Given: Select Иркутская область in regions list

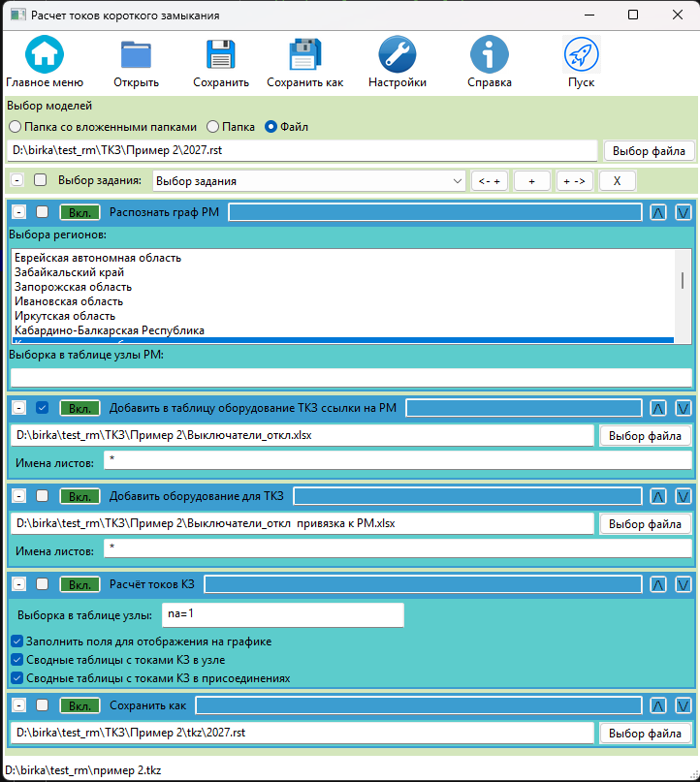Looking at the screenshot, I should [x=65, y=316].
